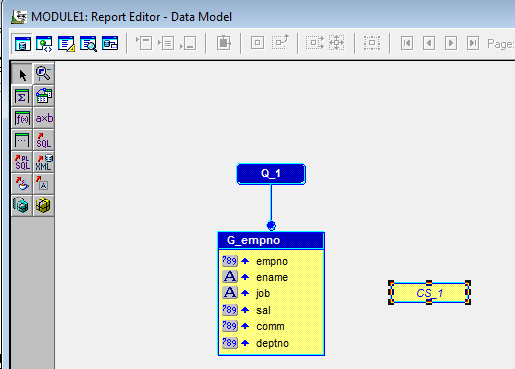Click the number datatype icon for sal
Image resolution: width=515 pixels, height=369 pixels.
point(230,310)
